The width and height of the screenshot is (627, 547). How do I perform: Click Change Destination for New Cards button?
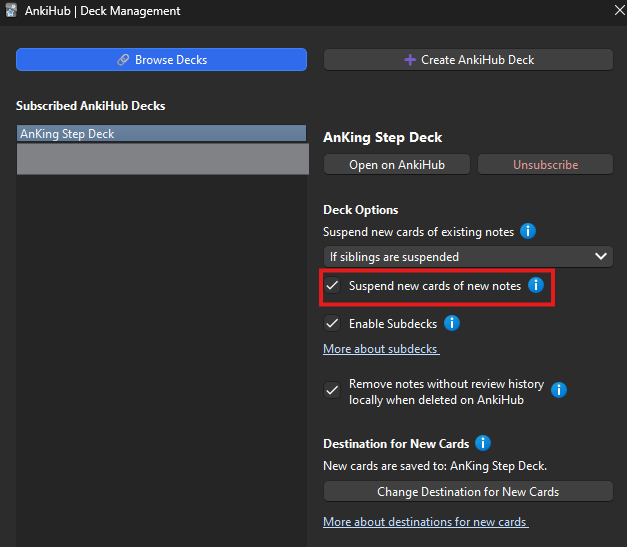coord(467,492)
